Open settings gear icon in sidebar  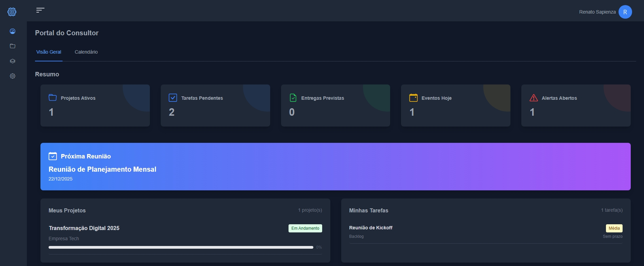point(13,76)
